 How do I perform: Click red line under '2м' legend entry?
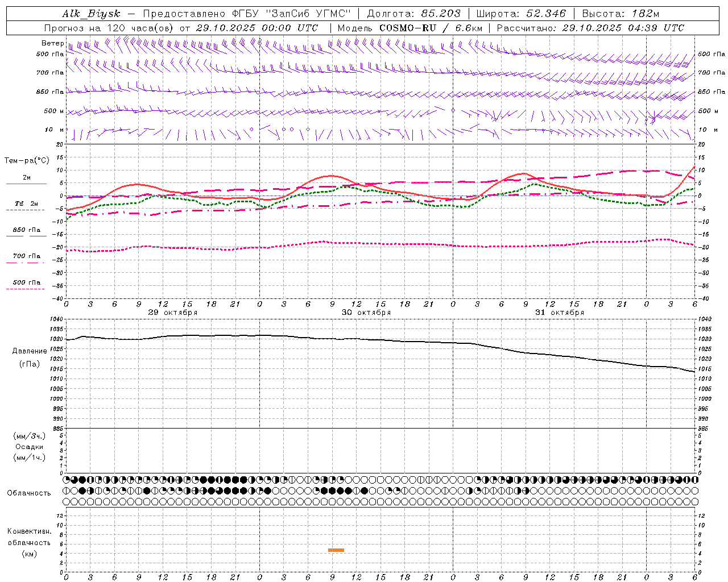click(26, 184)
